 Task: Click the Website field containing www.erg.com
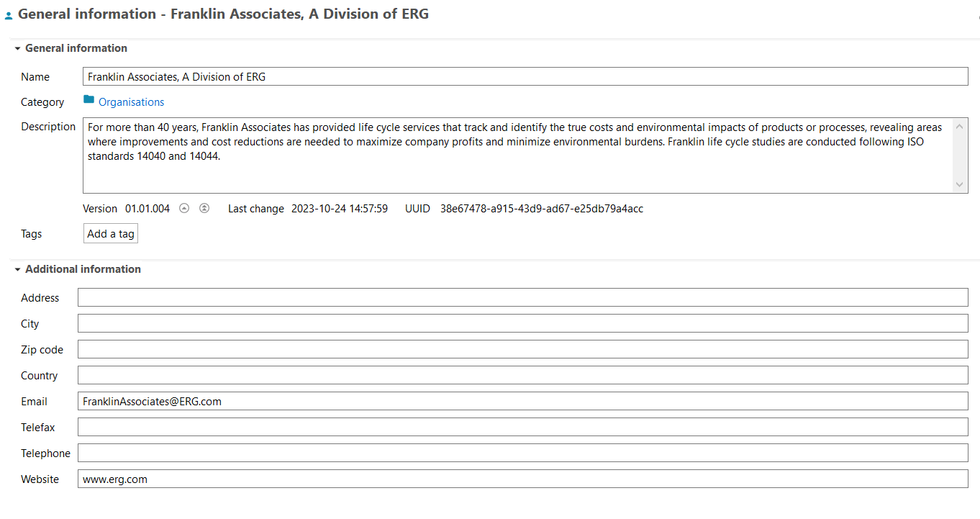point(522,479)
